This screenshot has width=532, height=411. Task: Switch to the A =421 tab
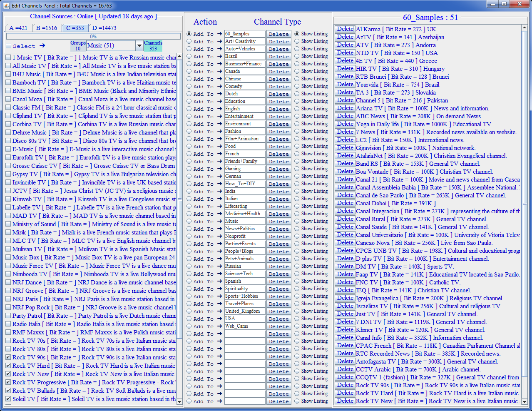click(18, 28)
